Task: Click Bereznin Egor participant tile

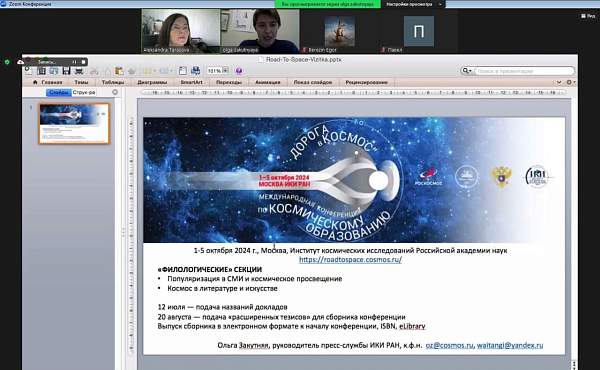Action: (x=339, y=31)
